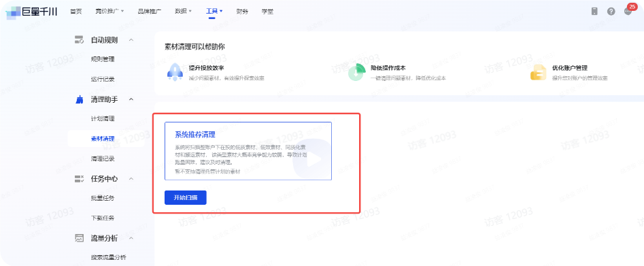Click the 暂不支持清理托管计划的素材 note
This screenshot has width=644, height=266.
(x=208, y=171)
